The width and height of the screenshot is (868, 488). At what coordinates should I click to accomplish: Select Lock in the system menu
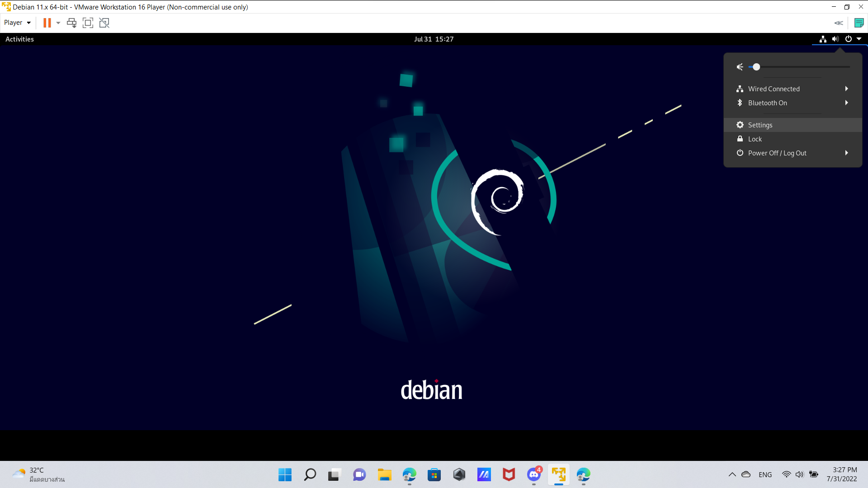[793, 139]
